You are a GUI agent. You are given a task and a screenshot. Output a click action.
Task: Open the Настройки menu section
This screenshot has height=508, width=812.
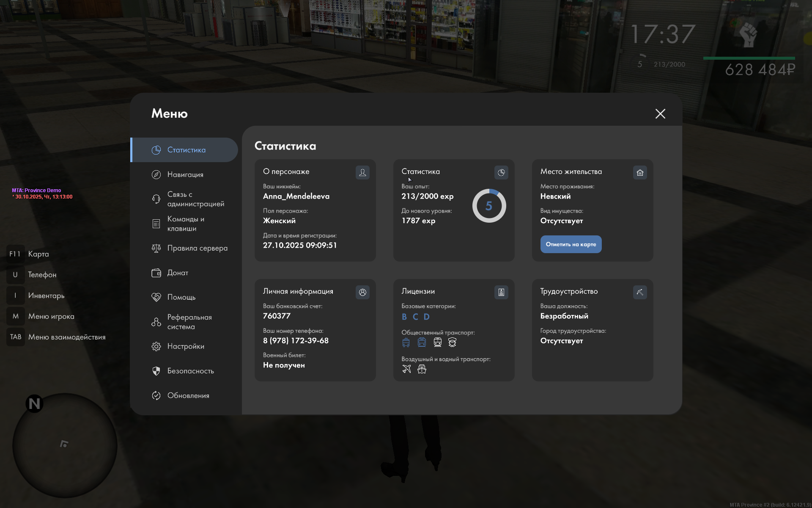[x=185, y=346]
